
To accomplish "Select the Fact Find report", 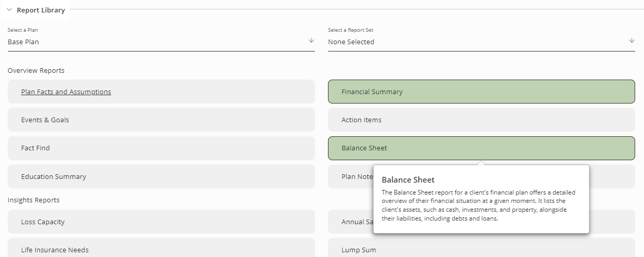I will click(x=161, y=148).
